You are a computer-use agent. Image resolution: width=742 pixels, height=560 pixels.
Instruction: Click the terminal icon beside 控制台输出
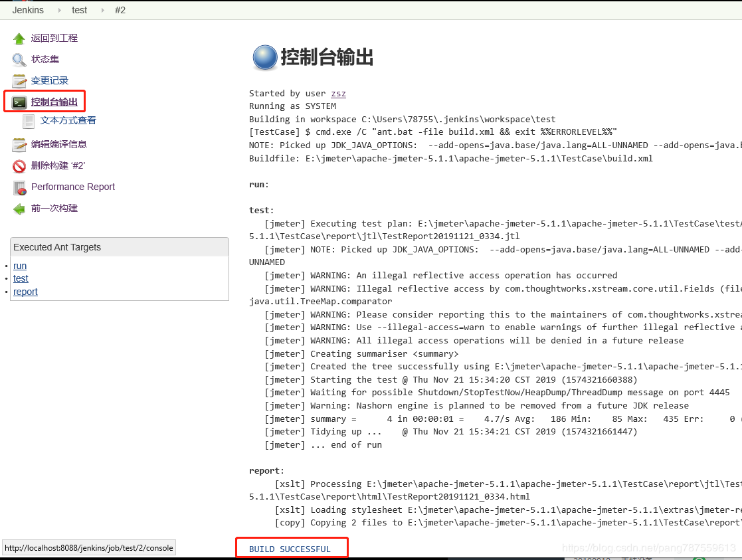[x=19, y=102]
